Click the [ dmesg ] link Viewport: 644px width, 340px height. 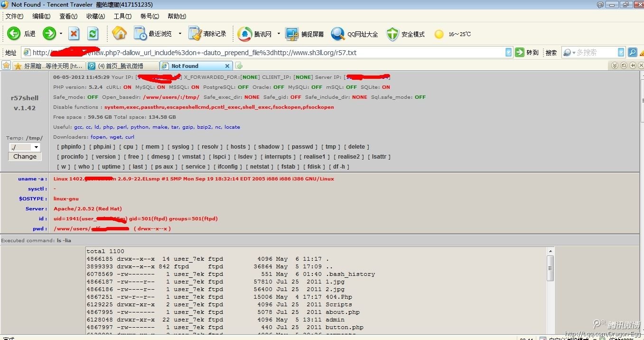pos(160,157)
